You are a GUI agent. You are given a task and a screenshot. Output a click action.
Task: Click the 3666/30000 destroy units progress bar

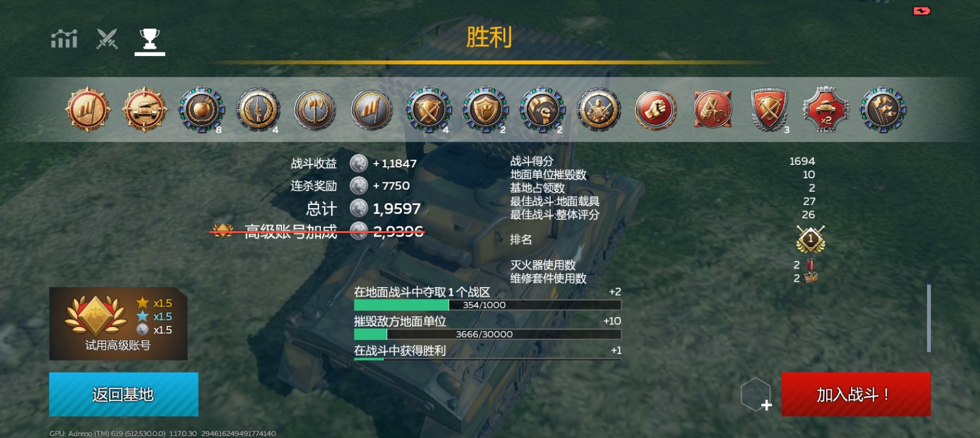[488, 334]
